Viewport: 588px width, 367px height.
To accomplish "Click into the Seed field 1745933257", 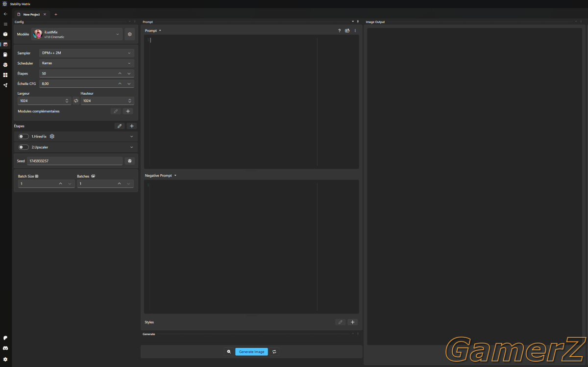I will [74, 161].
